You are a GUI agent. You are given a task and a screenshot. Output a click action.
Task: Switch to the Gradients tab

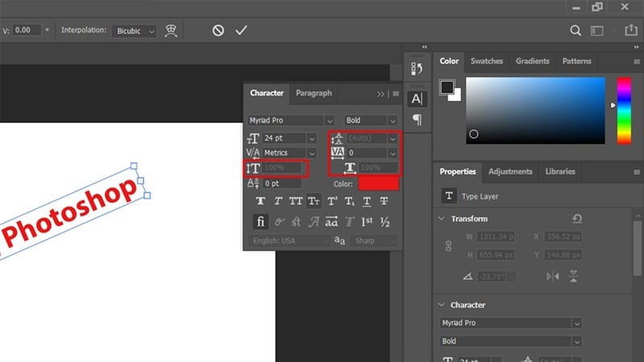(x=532, y=61)
